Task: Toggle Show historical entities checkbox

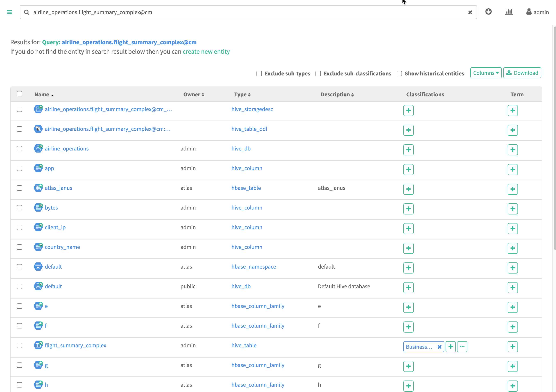Action: point(399,73)
